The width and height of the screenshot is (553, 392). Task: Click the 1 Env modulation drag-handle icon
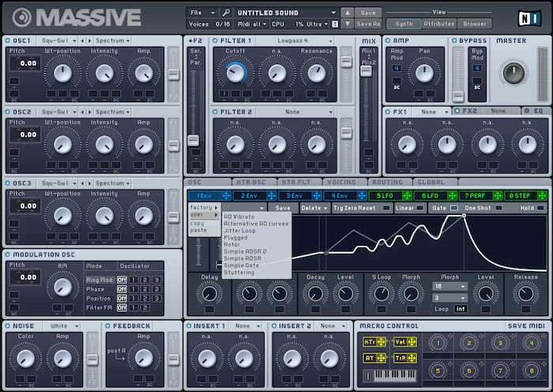226,195
